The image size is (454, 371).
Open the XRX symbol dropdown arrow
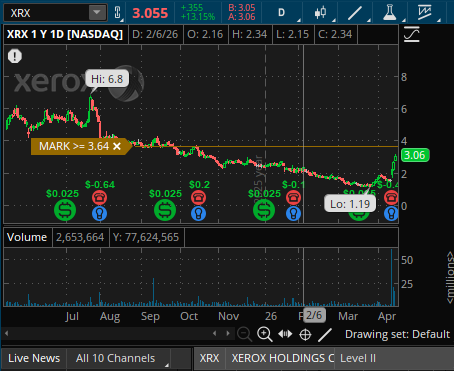click(x=97, y=13)
